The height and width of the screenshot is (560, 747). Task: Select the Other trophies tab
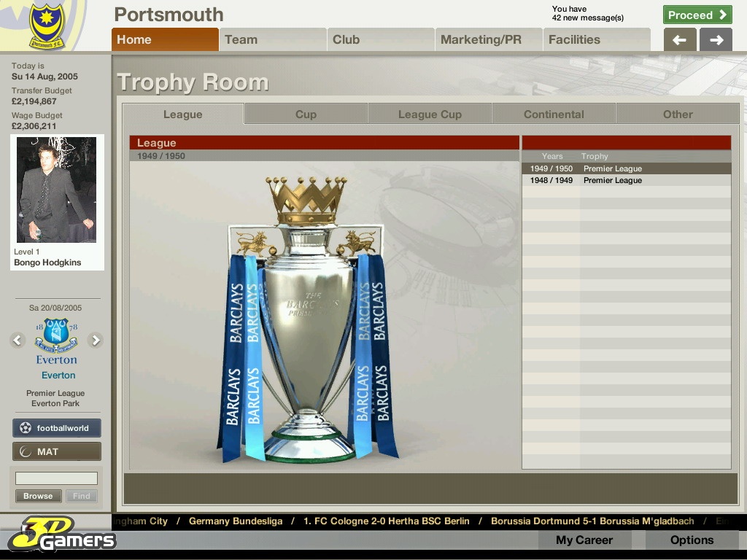(x=678, y=114)
